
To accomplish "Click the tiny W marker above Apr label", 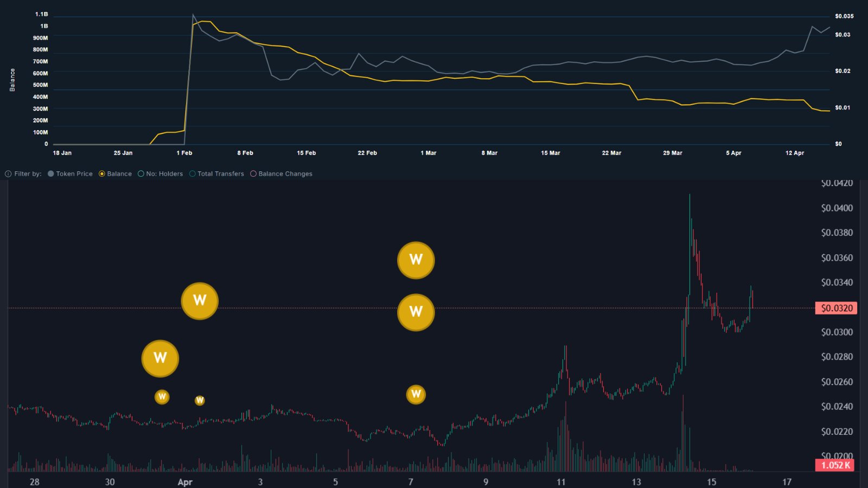I will (x=200, y=401).
